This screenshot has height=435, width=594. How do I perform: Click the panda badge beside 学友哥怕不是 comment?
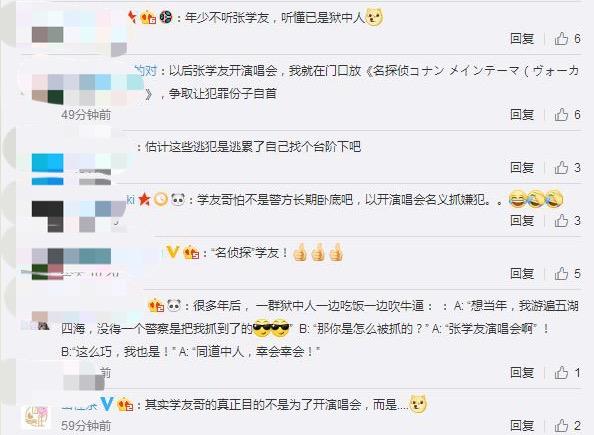pyautogui.click(x=178, y=199)
